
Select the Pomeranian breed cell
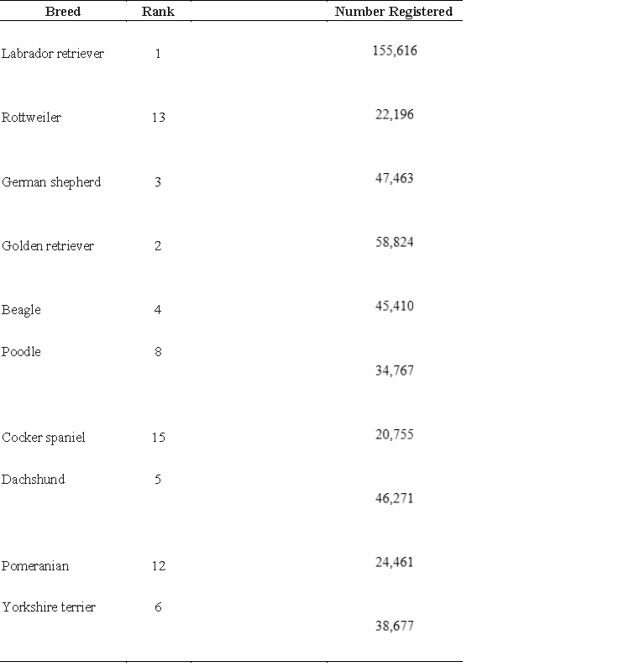pyautogui.click(x=35, y=566)
